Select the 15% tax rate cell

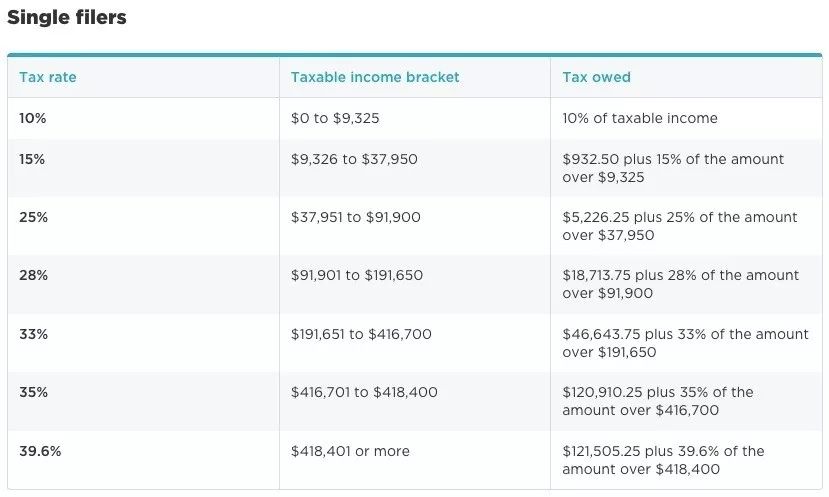33,159
